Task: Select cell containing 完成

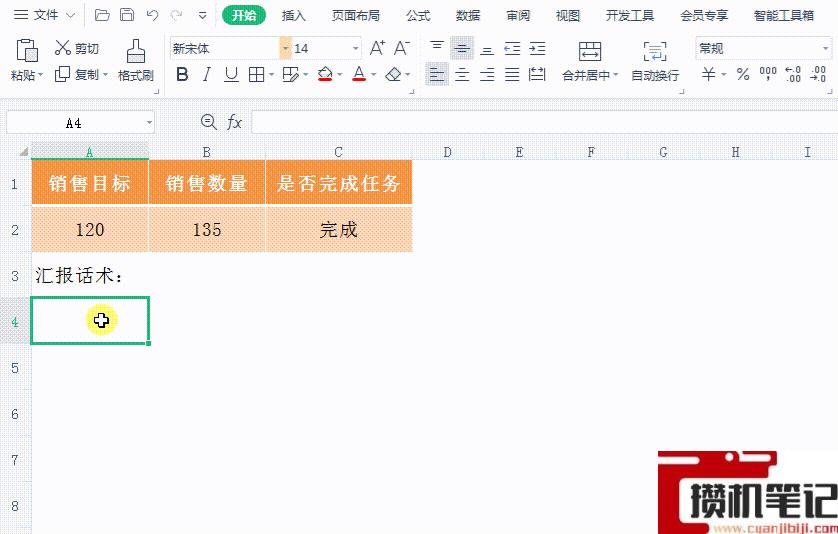Action: (339, 229)
